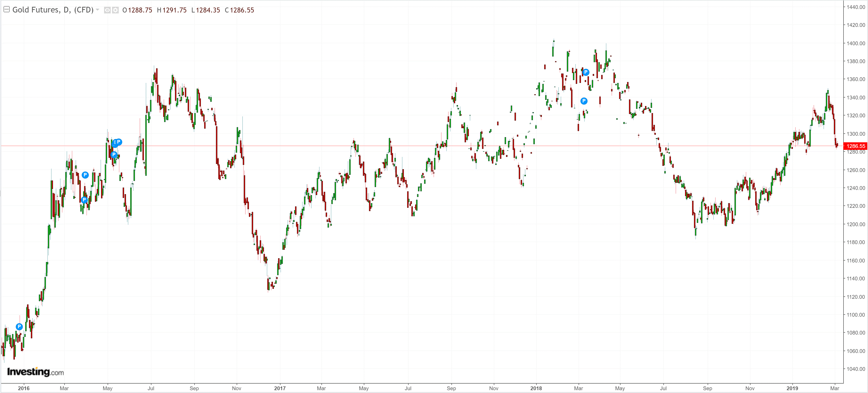The image size is (868, 393).
Task: Open dropdown arrow beside Gold Futures title
Action: click(98, 10)
